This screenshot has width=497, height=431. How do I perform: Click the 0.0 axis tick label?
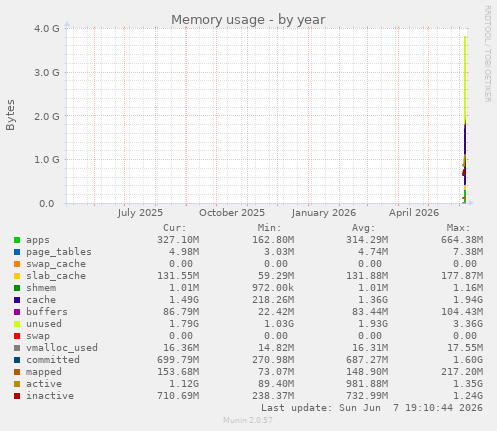[x=47, y=203]
